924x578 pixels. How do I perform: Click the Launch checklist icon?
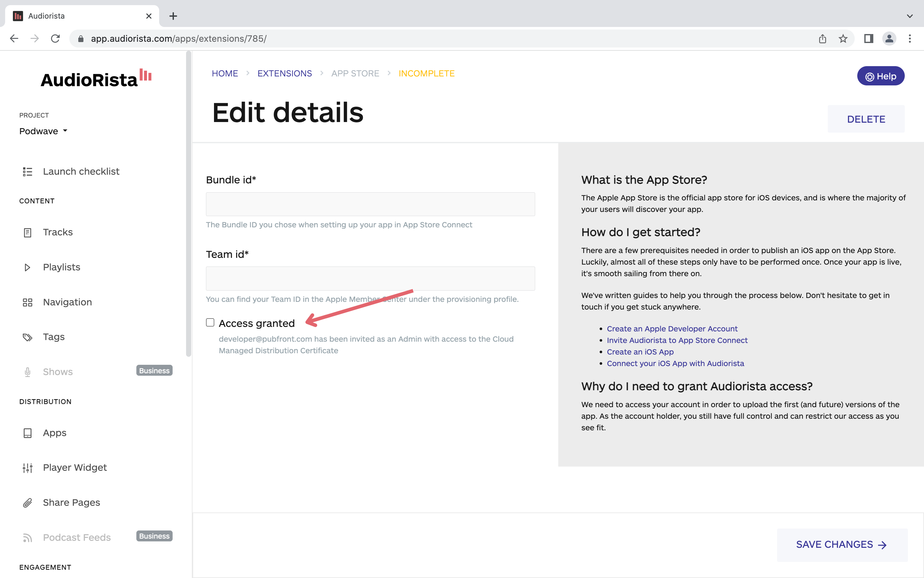pos(28,172)
